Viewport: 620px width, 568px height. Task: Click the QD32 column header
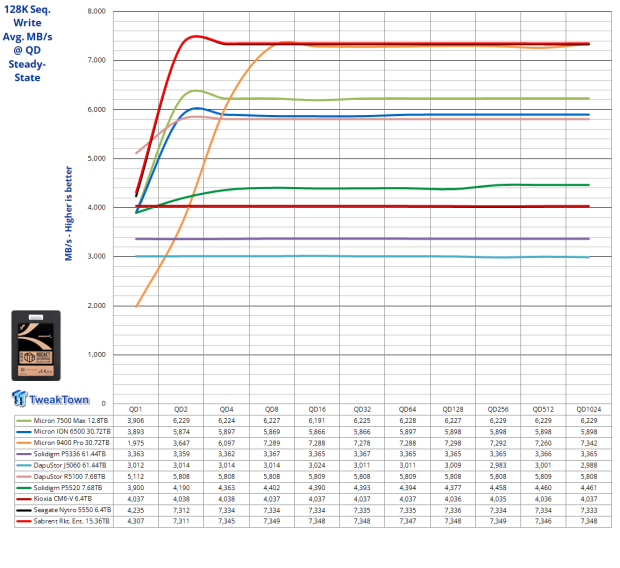pos(362,409)
